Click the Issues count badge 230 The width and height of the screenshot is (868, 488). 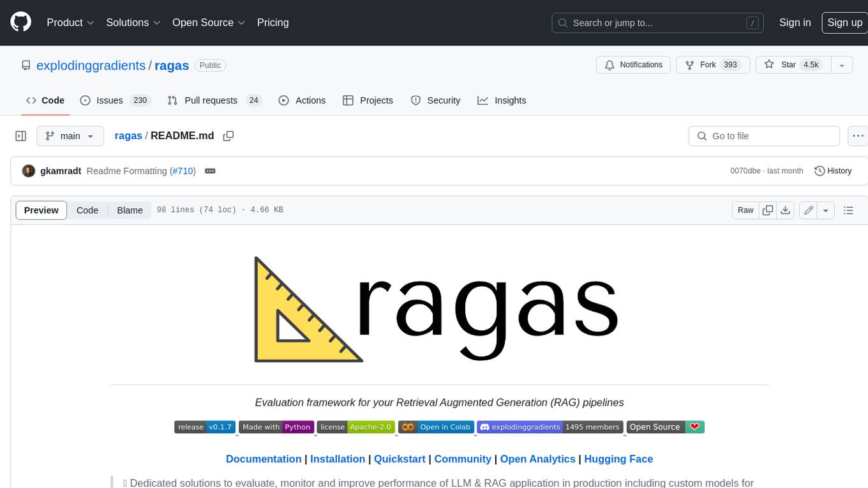coord(140,100)
